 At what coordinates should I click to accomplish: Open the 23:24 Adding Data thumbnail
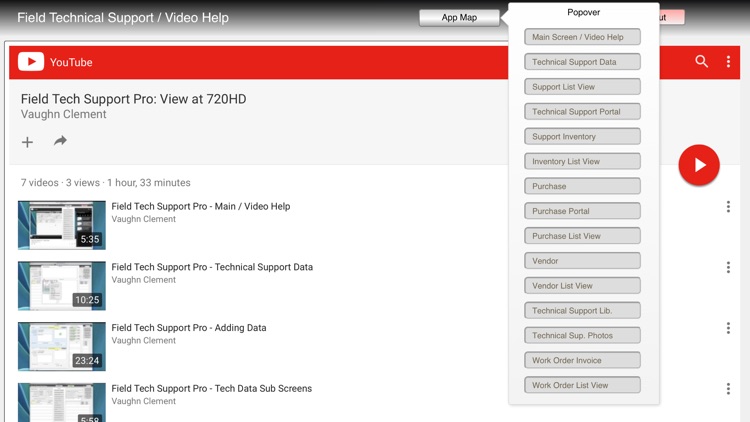(62, 347)
